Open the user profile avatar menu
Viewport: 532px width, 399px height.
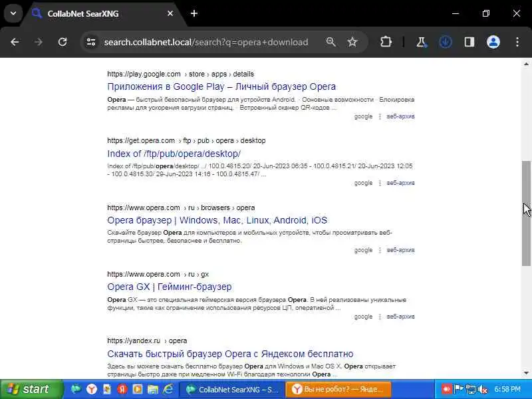click(493, 42)
